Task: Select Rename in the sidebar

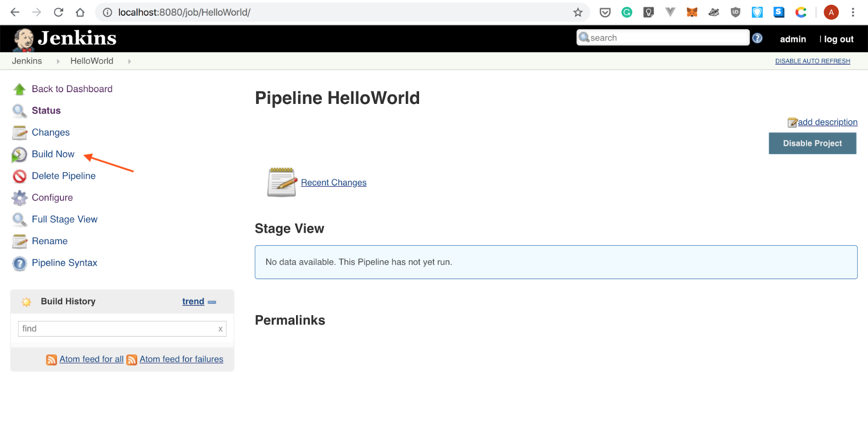Action: pyautogui.click(x=50, y=241)
